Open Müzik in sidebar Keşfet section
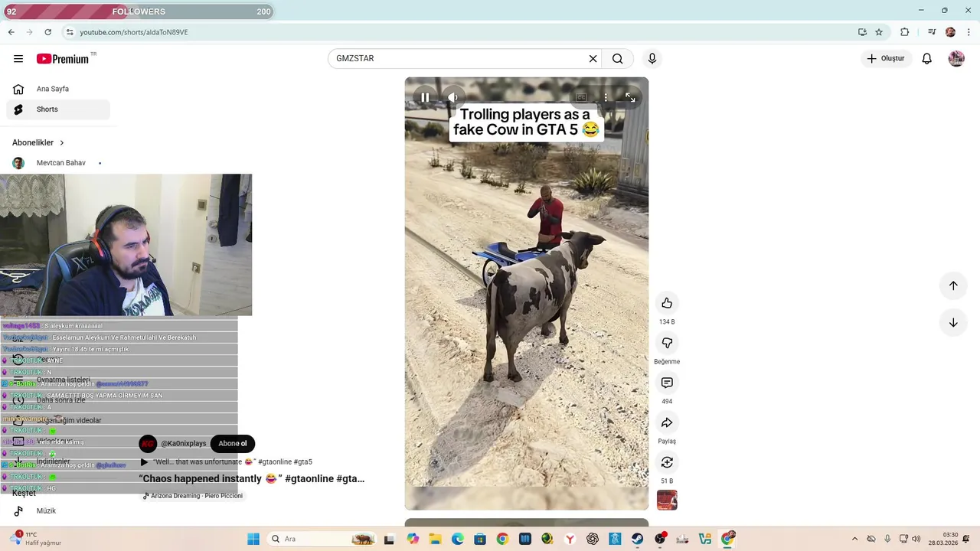Screen dimensions: 980x551 tap(58, 510)
